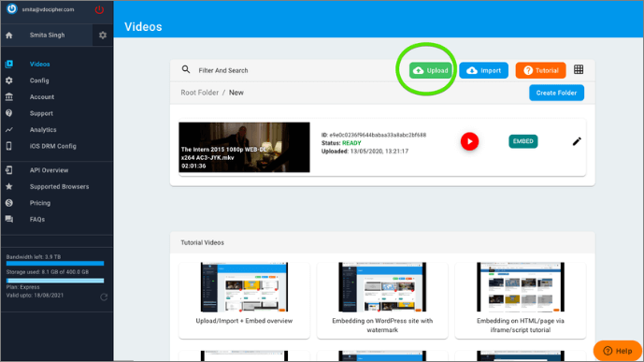Click the iOS DRM Config phone icon
The width and height of the screenshot is (644, 362).
point(9,146)
